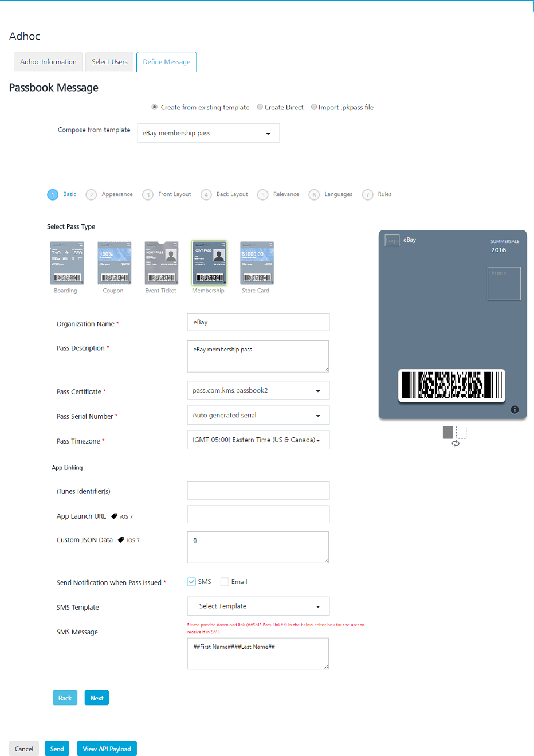The width and height of the screenshot is (534, 756).
Task: Uncheck the SMS notification checkbox
Action: tap(191, 582)
